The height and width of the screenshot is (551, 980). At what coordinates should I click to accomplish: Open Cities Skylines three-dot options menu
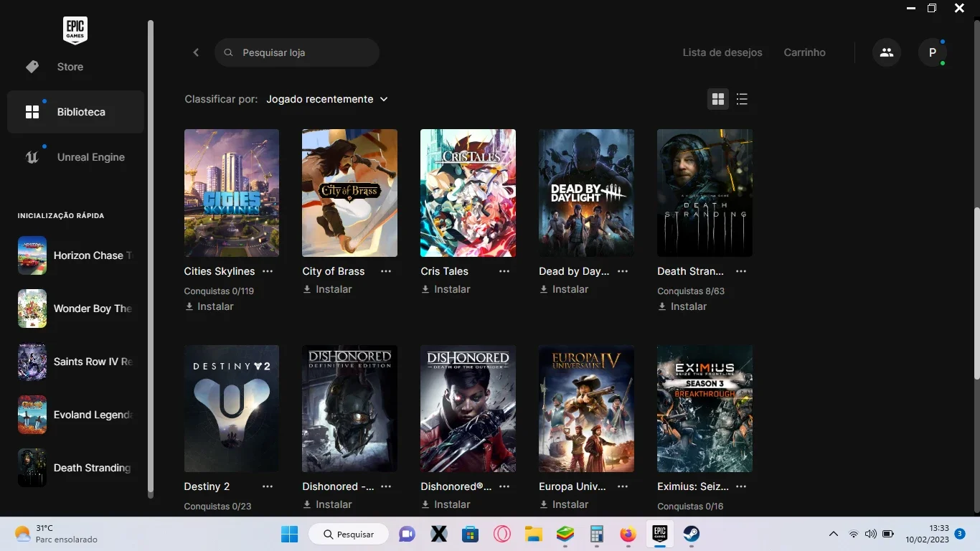(268, 271)
